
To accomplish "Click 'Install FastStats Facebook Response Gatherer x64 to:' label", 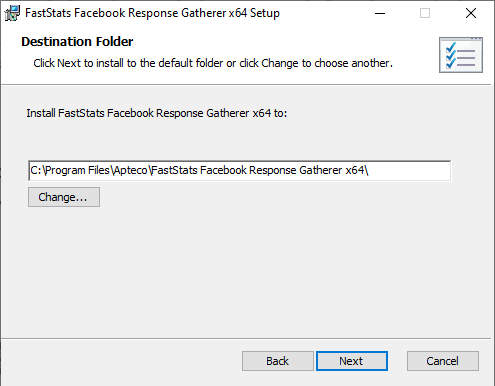I will [x=157, y=113].
